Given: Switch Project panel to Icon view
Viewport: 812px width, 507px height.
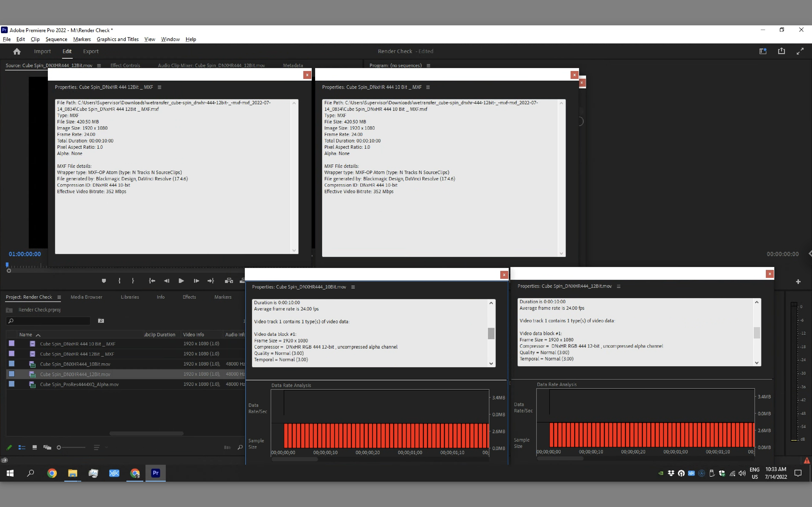Looking at the screenshot, I should click(x=34, y=447).
